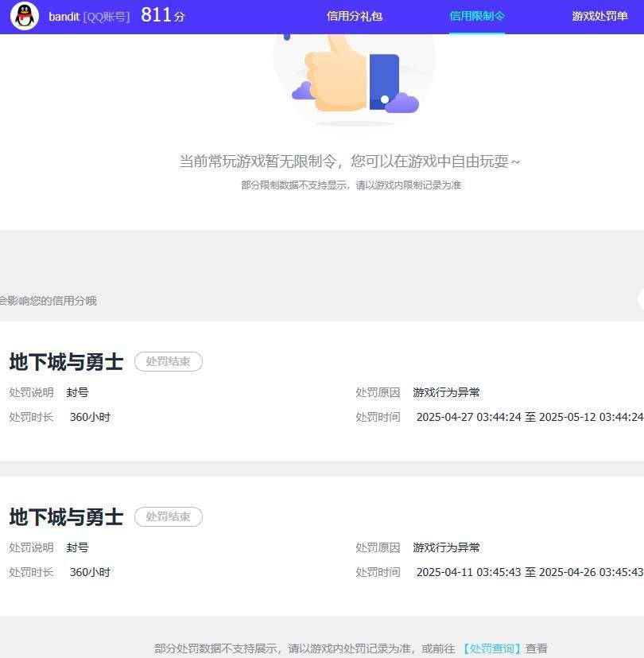This screenshot has width=644, height=658.
Task: Click the 部分限制数据不支持显示 note
Action: [351, 185]
